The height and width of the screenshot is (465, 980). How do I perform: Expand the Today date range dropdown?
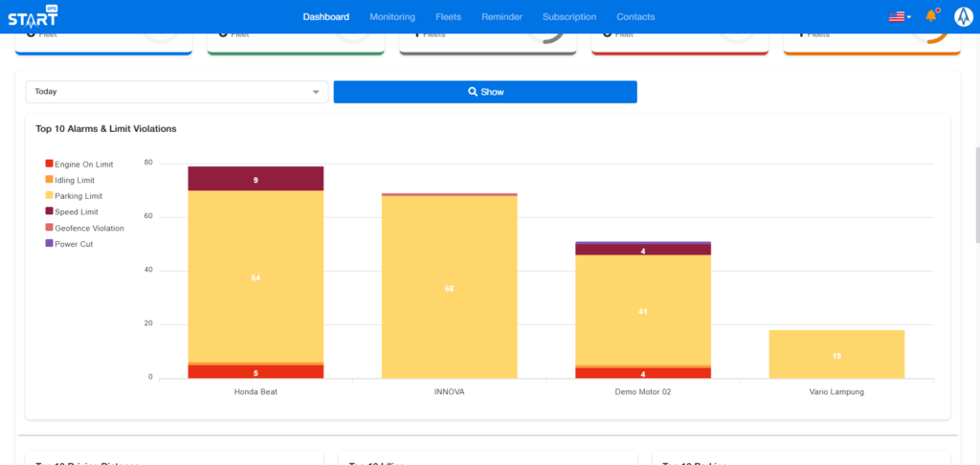click(177, 92)
